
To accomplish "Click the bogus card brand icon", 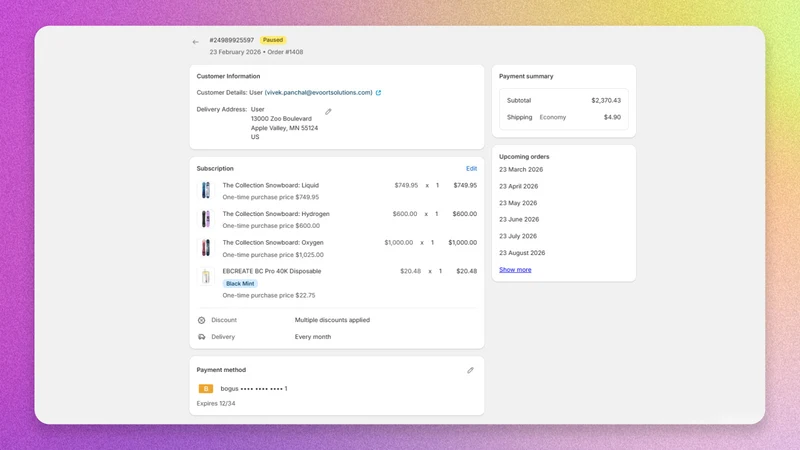I will point(206,389).
